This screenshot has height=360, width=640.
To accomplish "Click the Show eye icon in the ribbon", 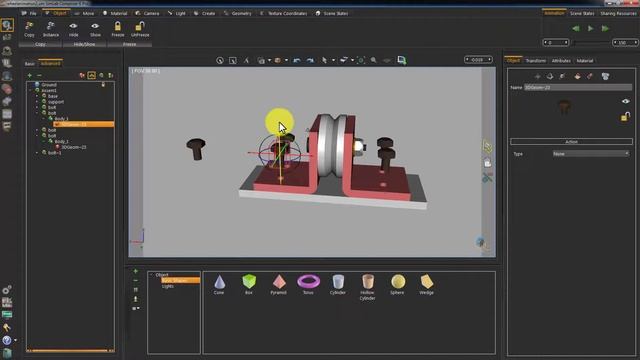I will (x=95, y=26).
